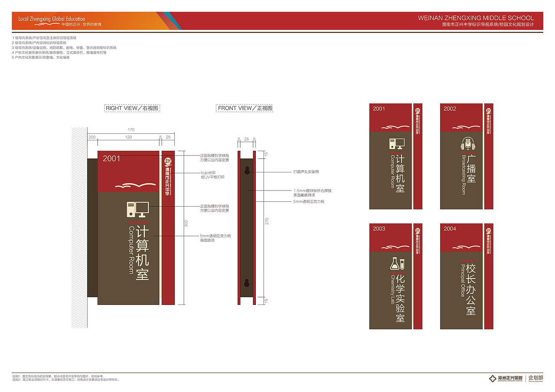
Task: Click 'Chemistry Lab' on sign 2003
Action: point(393,289)
